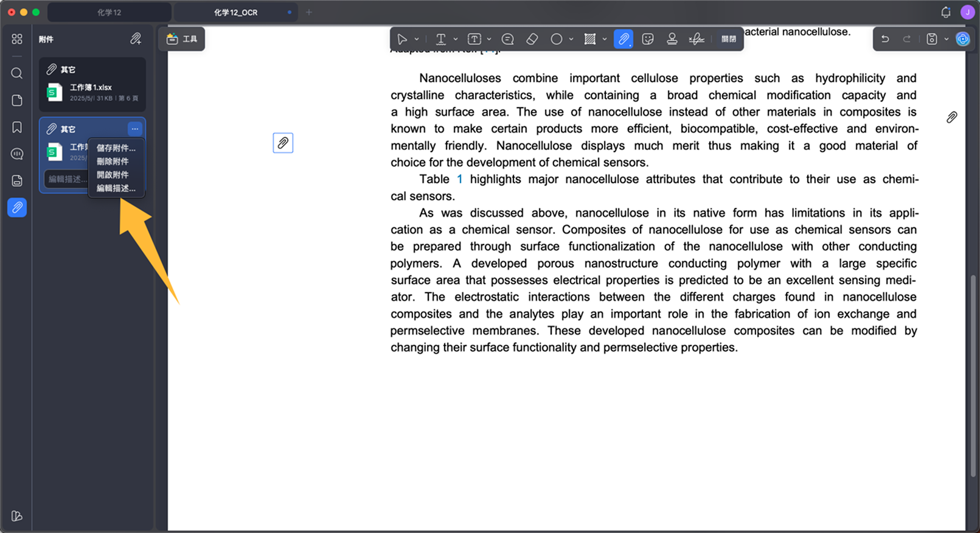
Task: Click the add attachment icon in panel header
Action: [136, 39]
